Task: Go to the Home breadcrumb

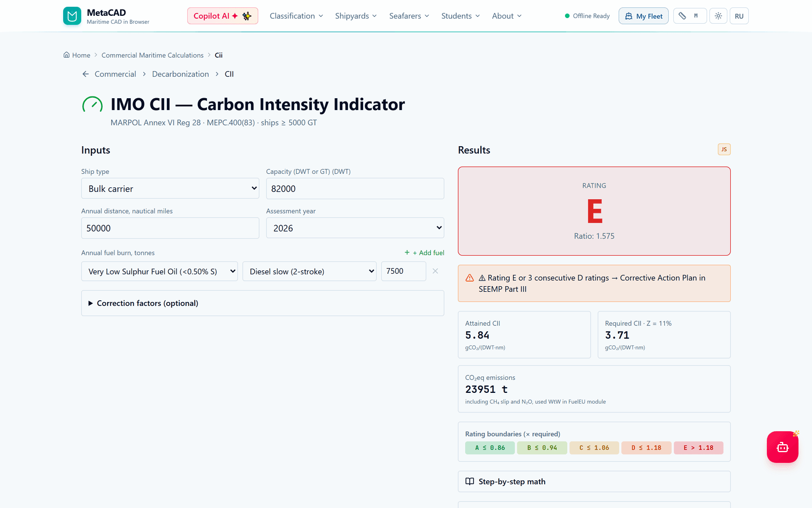Action: [77, 55]
